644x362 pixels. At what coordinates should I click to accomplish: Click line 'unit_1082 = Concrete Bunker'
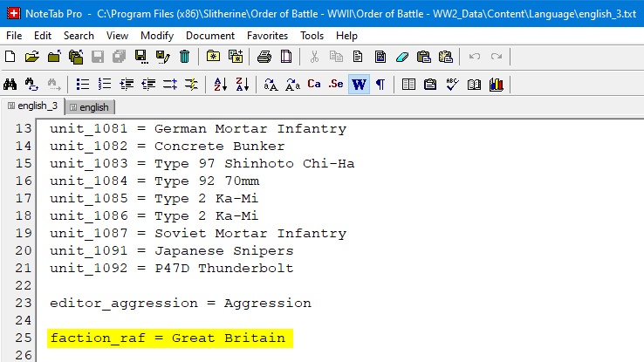pos(168,147)
